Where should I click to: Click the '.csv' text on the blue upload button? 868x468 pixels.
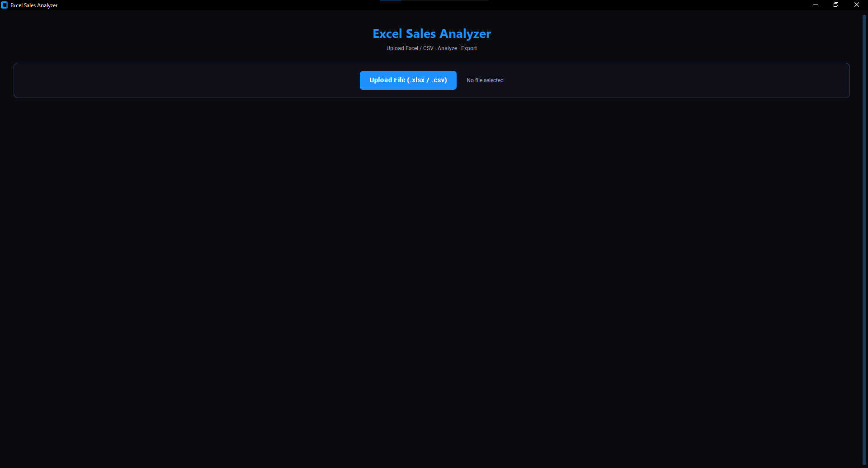[439, 80]
